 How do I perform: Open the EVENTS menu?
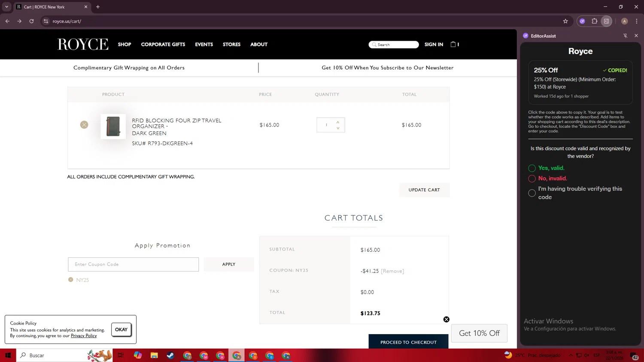pos(204,44)
